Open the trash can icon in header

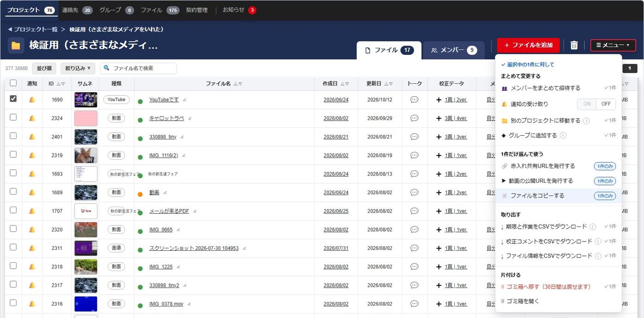tap(574, 45)
